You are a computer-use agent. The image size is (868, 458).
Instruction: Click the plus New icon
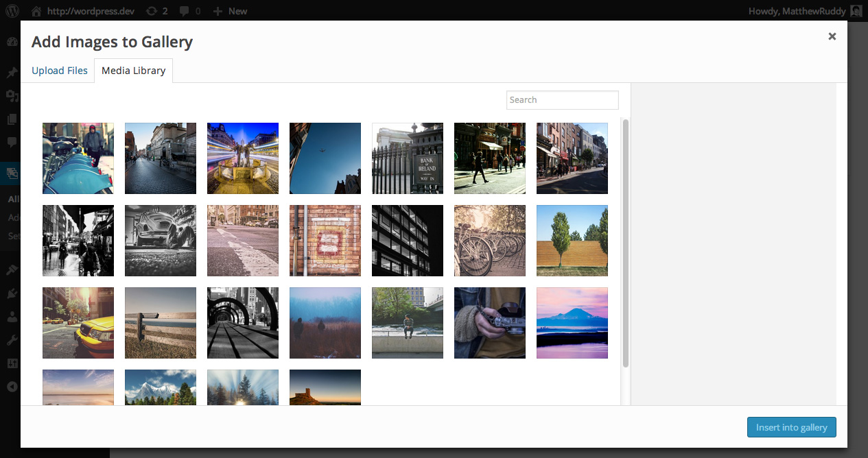click(218, 11)
